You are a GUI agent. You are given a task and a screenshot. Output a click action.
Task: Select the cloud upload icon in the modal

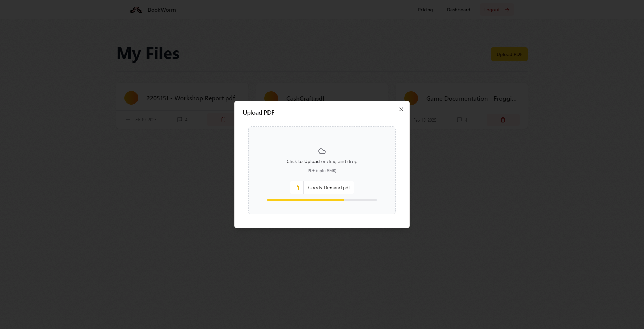coord(322,151)
